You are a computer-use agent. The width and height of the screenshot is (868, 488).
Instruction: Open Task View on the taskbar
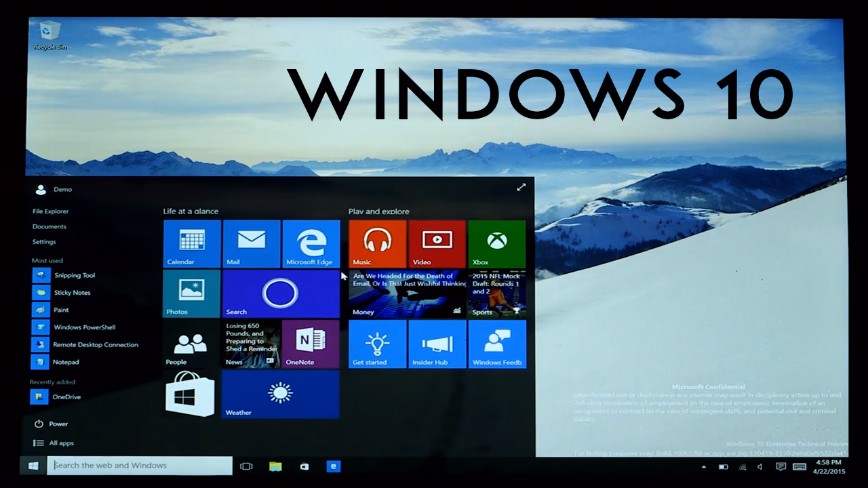[x=246, y=466]
